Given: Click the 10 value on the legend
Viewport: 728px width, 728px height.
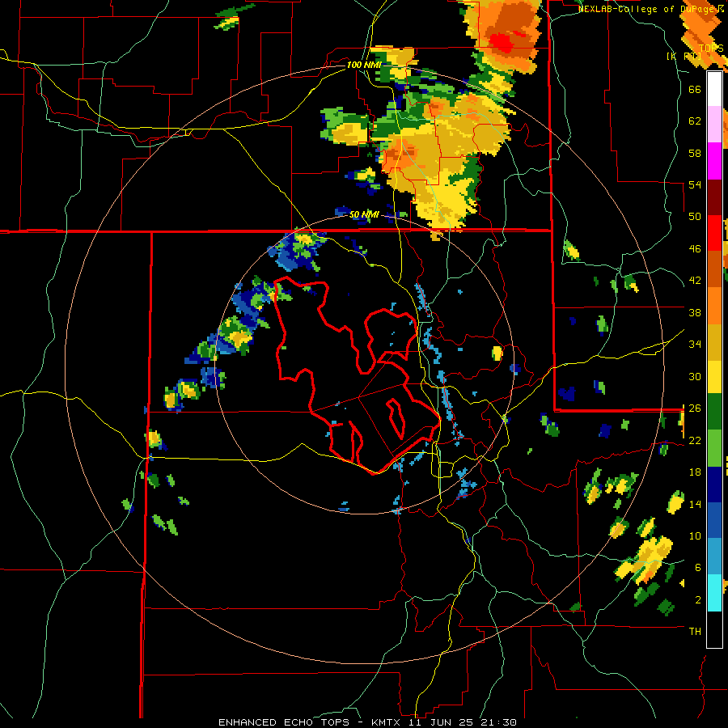Looking at the screenshot, I should (x=695, y=535).
